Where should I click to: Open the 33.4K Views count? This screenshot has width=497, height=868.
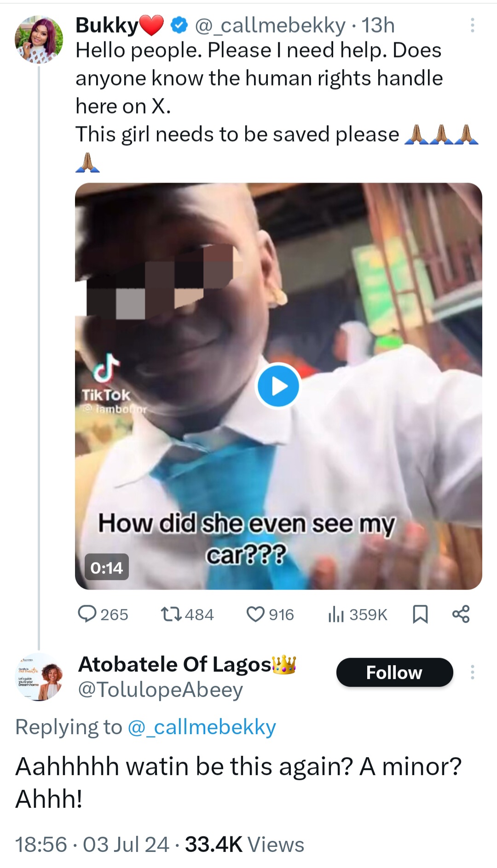point(244,845)
